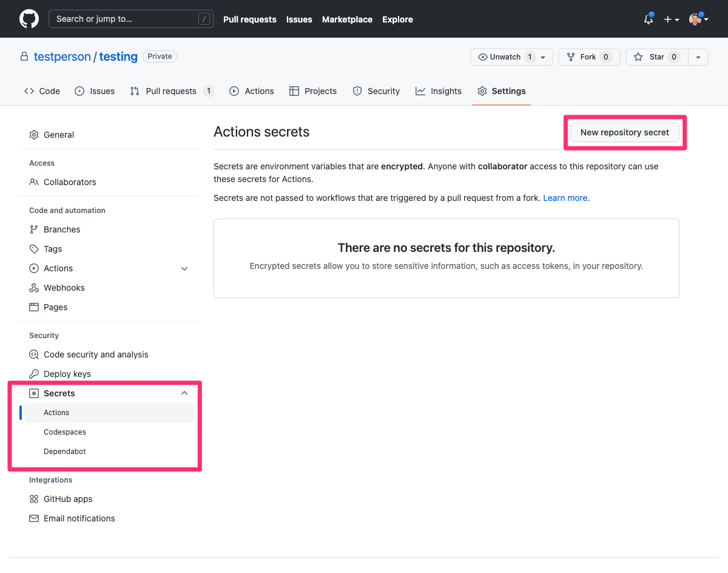Collapse the Secrets section
The image size is (728, 573).
click(184, 393)
